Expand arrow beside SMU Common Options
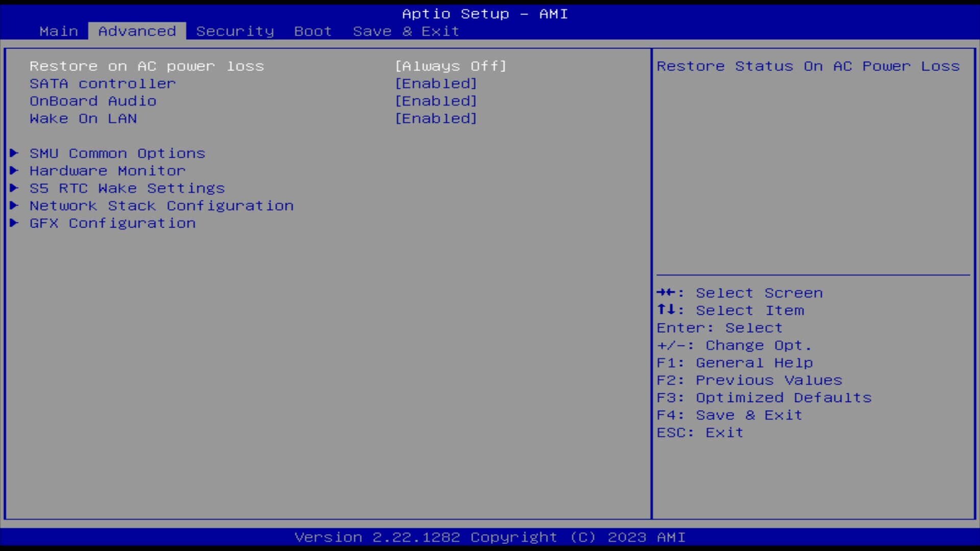980x551 pixels. (x=14, y=153)
